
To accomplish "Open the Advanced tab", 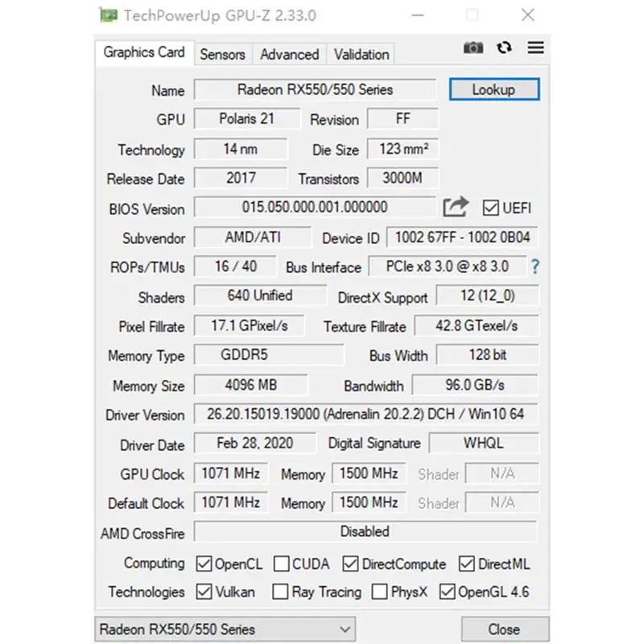I will tap(290, 54).
